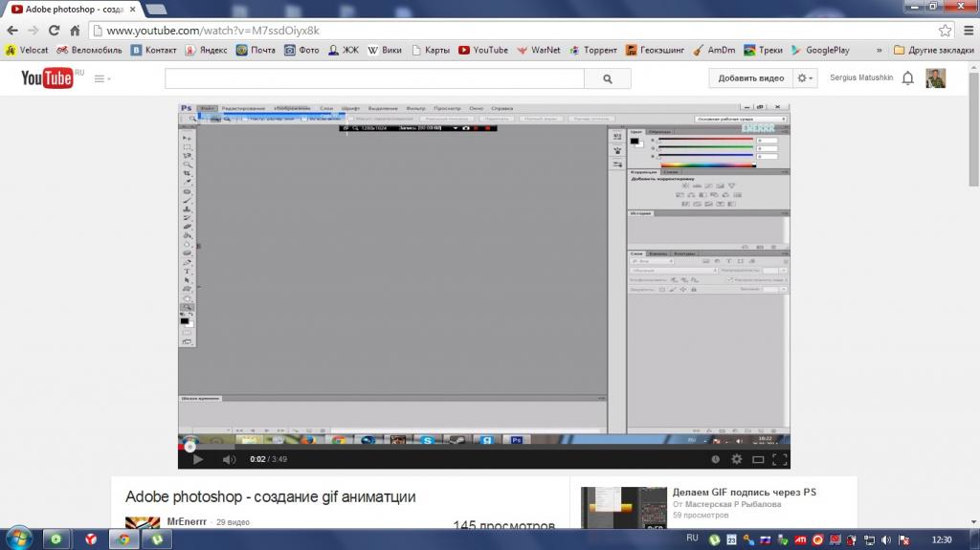Click the YouTube logo

tap(48, 78)
